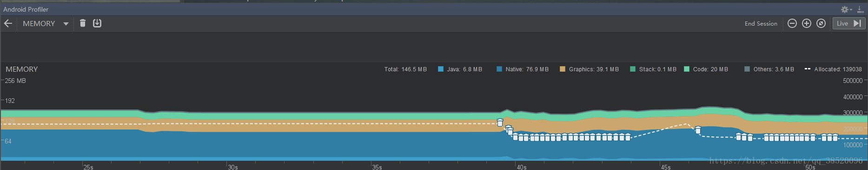
Task: Click the 64 memory axis label
Action: [8, 141]
